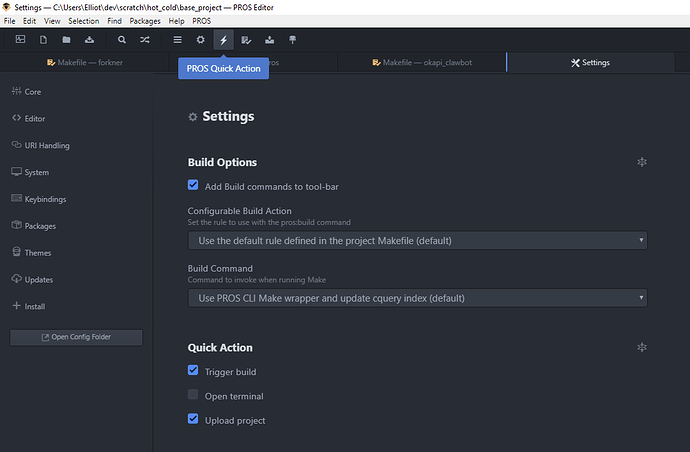Click the magnifier find icon in toolbar
The width and height of the screenshot is (690, 452).
coord(122,40)
